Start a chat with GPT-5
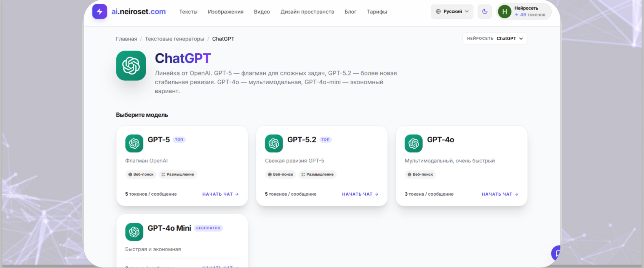Screen dimensions: 644x268 [x=221, y=194]
